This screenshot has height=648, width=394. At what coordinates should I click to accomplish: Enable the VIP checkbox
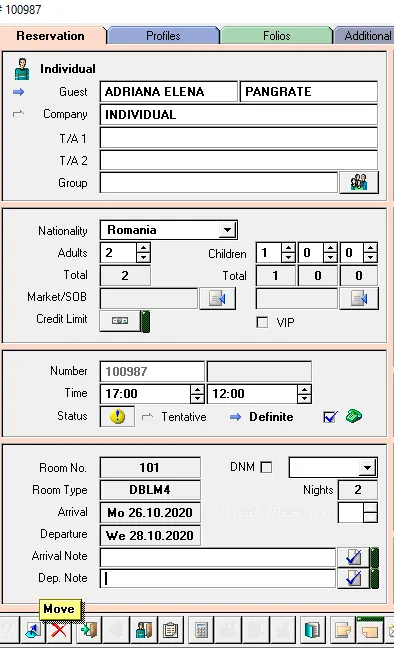pos(262,322)
